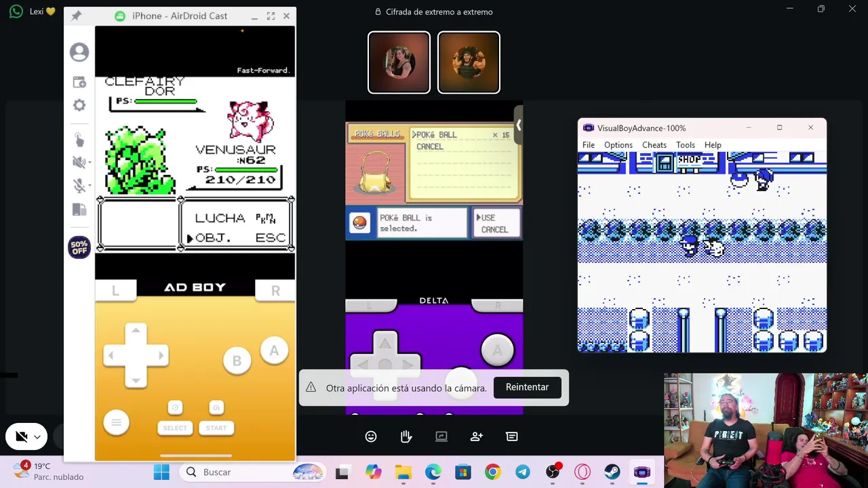868x488 pixels.
Task: Enter fullscreen in AirDroid Cast window
Action: pyautogui.click(x=271, y=16)
